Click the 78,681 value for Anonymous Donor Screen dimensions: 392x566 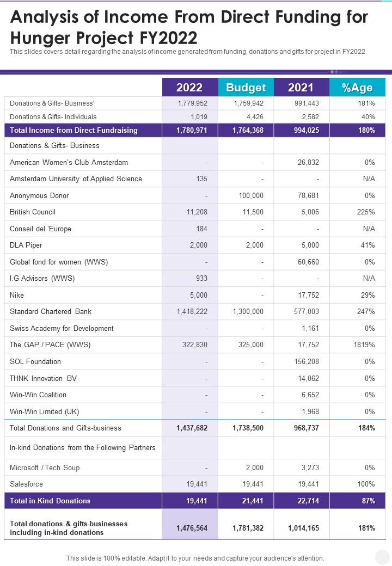tap(308, 195)
